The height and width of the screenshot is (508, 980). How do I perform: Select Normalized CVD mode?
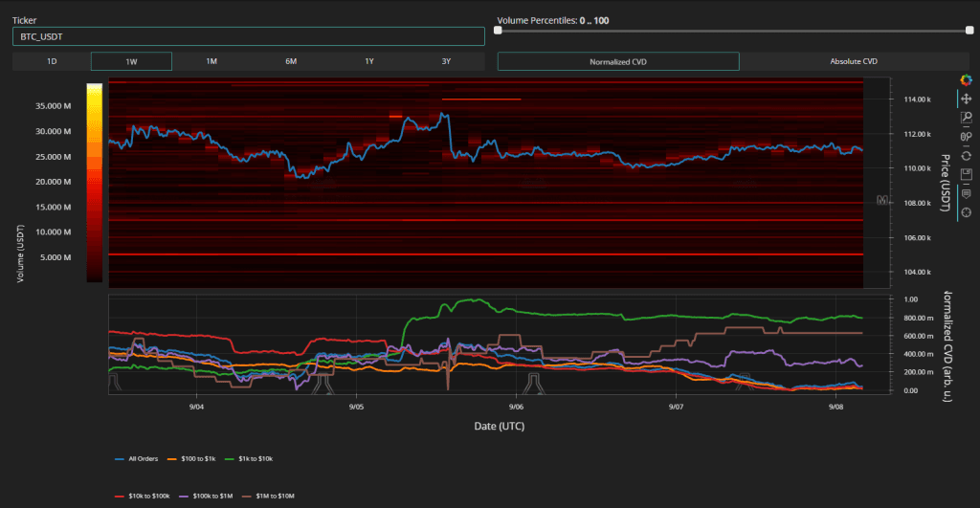click(618, 61)
